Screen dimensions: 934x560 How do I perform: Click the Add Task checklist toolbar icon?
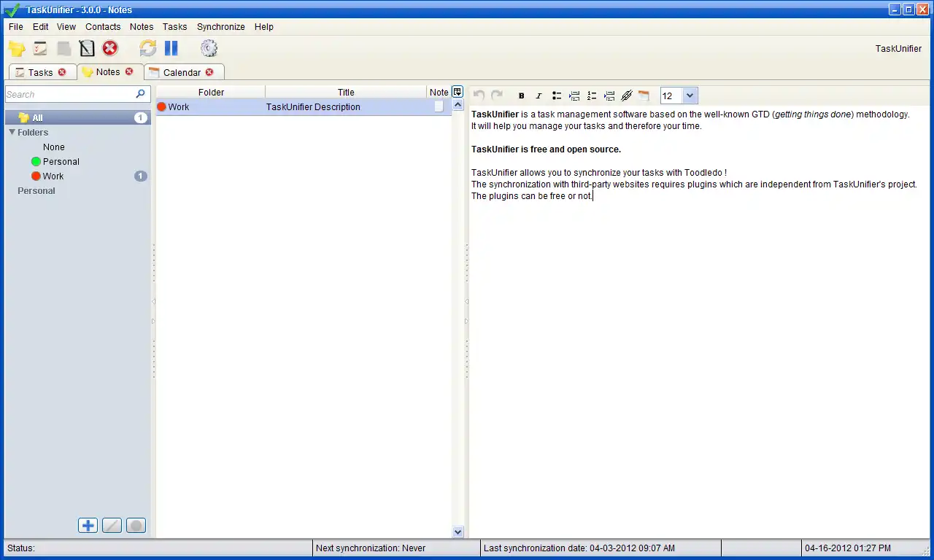click(x=40, y=49)
